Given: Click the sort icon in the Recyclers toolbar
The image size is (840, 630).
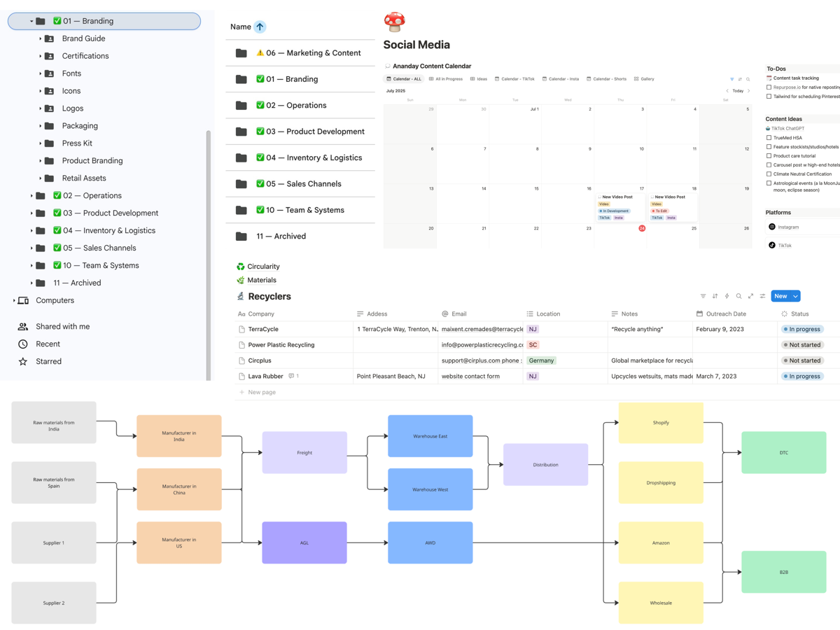Looking at the screenshot, I should tap(715, 296).
